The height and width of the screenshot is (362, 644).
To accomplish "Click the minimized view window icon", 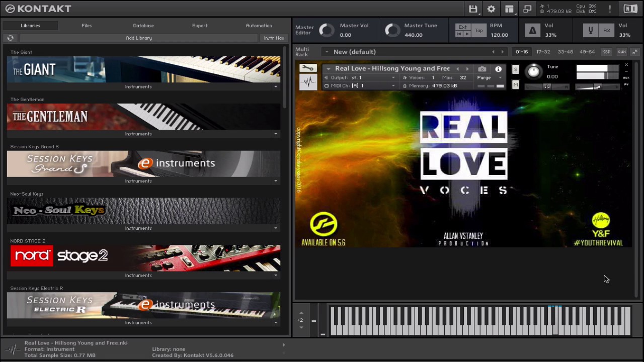I will click(527, 9).
